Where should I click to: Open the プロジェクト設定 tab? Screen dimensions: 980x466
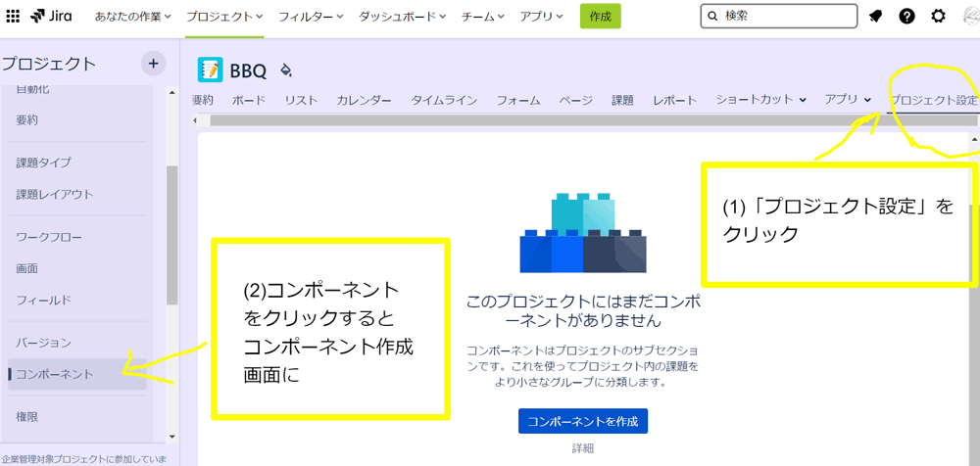click(x=934, y=100)
